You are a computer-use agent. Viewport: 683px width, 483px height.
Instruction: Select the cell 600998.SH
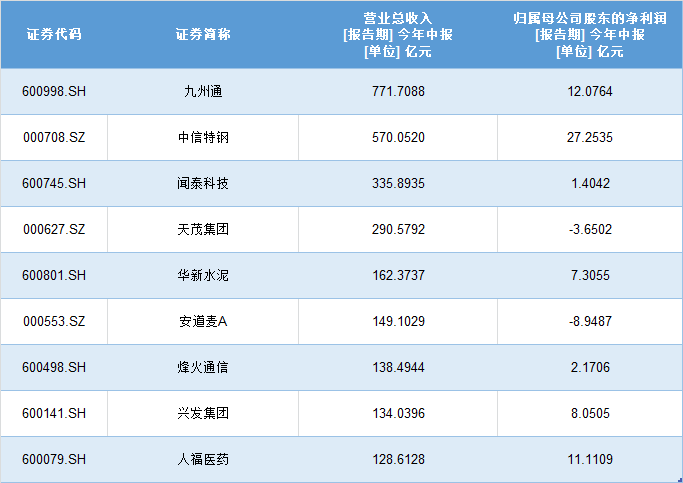(x=54, y=91)
